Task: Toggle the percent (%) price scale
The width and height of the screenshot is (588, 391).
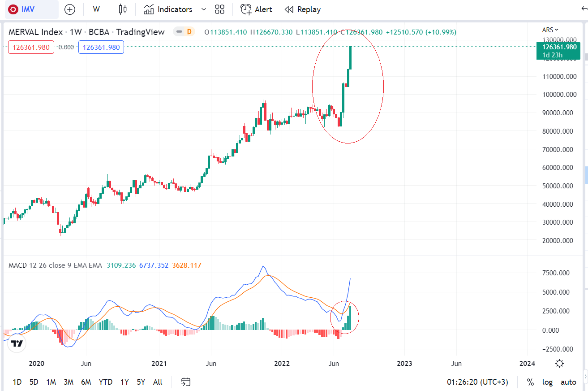Action: pos(530,382)
